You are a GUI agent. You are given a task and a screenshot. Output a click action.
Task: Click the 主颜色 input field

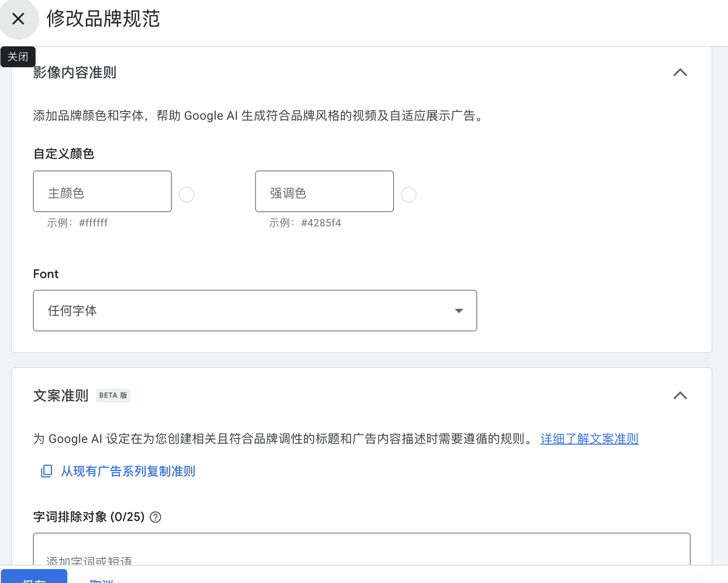pyautogui.click(x=102, y=191)
